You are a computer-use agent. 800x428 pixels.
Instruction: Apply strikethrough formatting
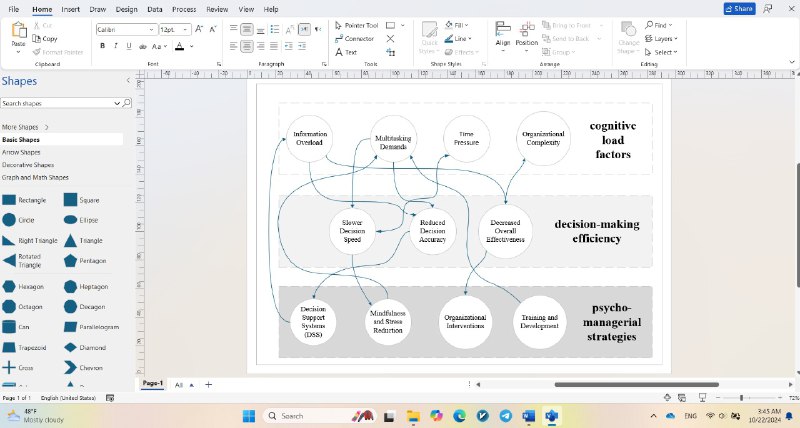(x=142, y=46)
